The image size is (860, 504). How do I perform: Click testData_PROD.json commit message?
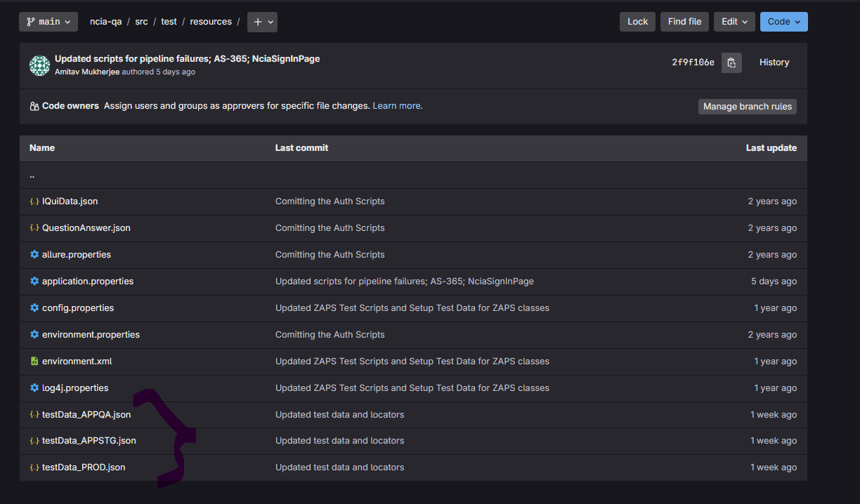(x=340, y=467)
